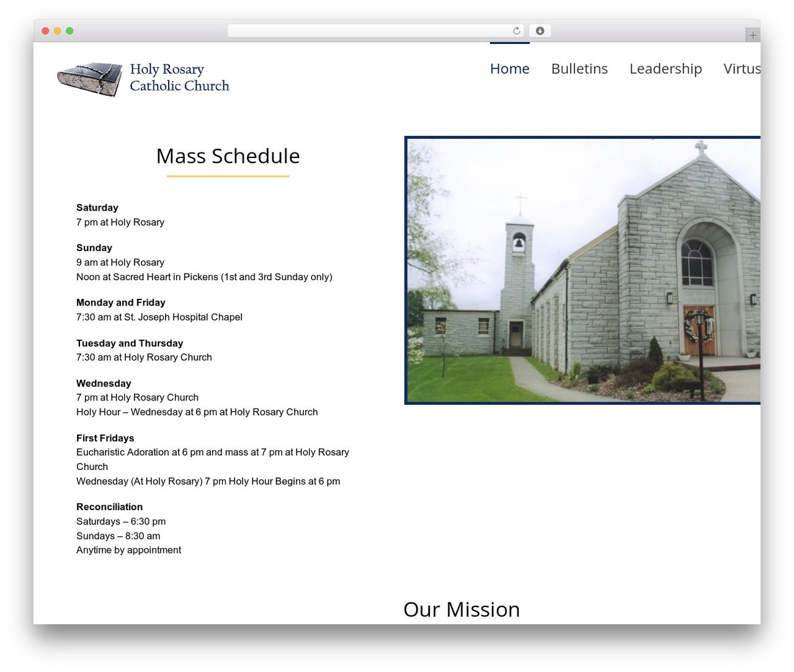
Task: Click the rosary book logo image
Action: click(89, 79)
